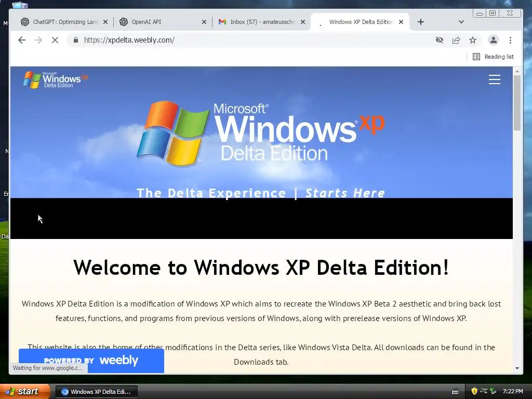The image size is (532, 399).
Task: Open the Chrome profile avatar
Action: pos(494,40)
